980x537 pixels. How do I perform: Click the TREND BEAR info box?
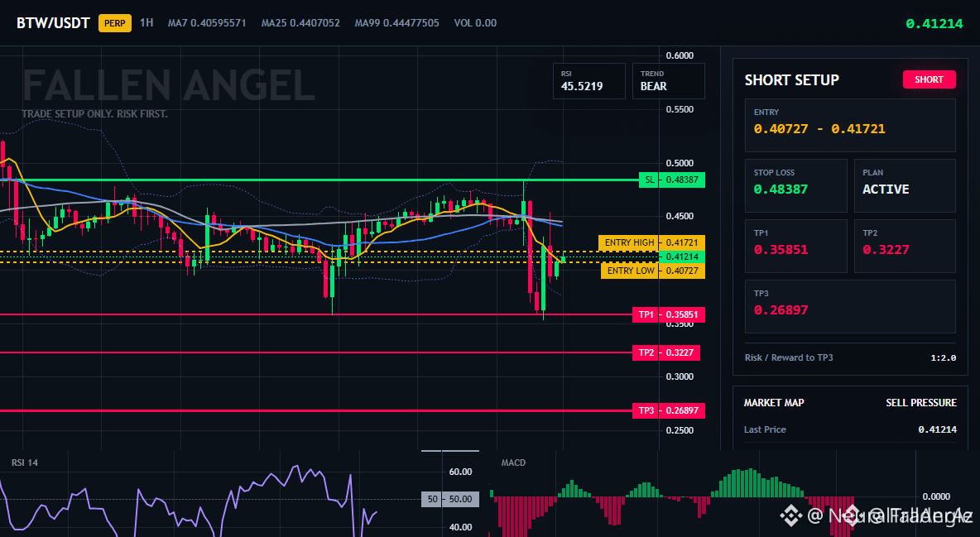668,80
